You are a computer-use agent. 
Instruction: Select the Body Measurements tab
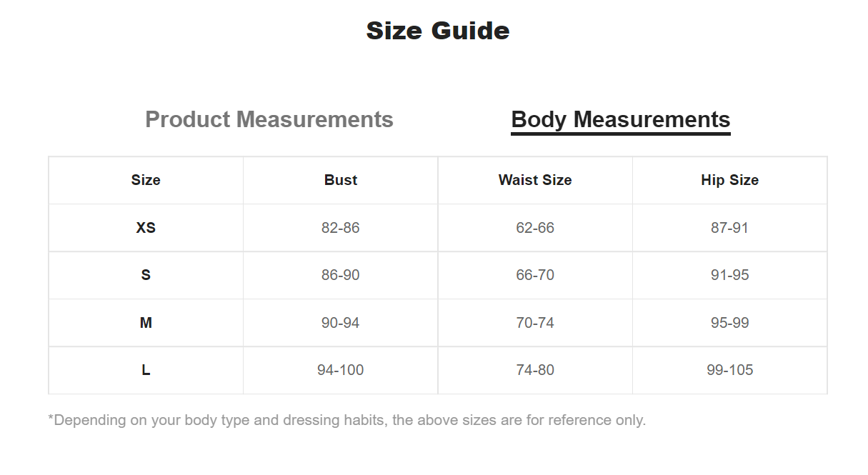pyautogui.click(x=620, y=119)
